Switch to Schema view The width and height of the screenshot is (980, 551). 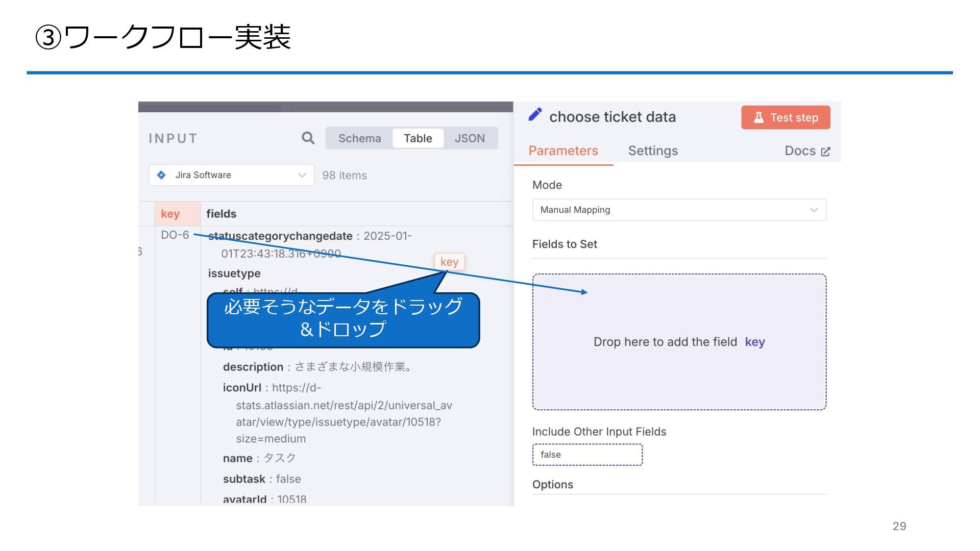click(359, 138)
